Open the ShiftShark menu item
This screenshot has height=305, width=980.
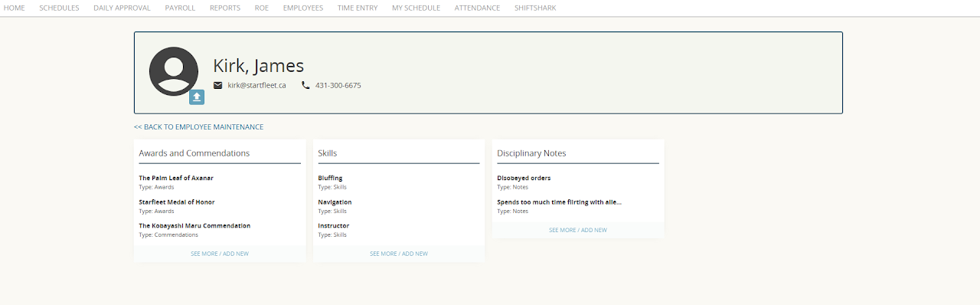click(x=535, y=8)
